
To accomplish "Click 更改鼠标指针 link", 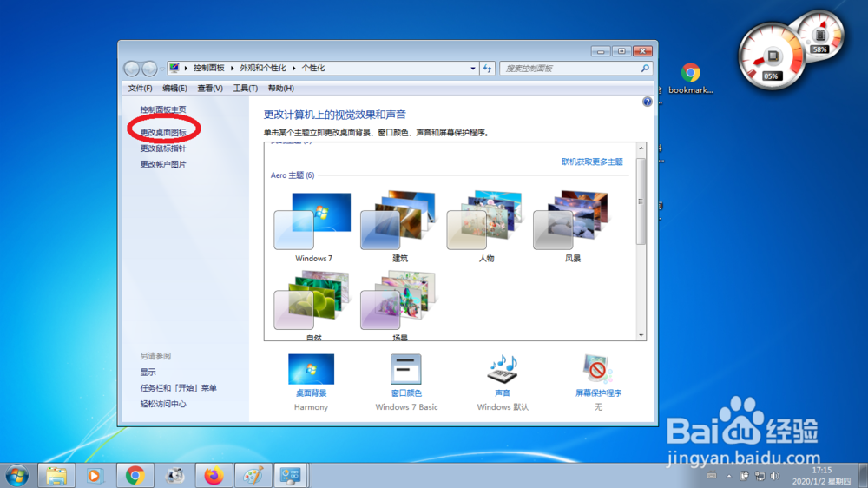I will click(x=163, y=148).
